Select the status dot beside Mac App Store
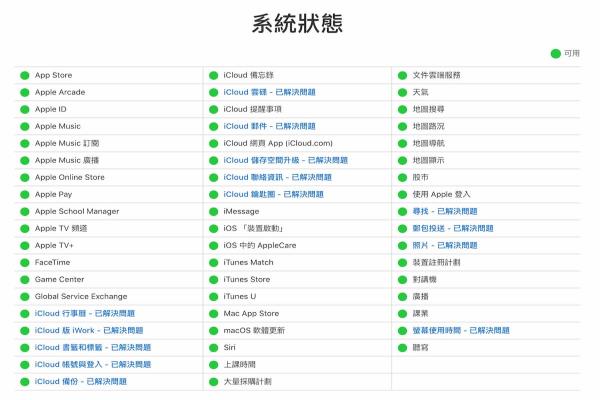Screen dimensions: 600x400 (214, 314)
